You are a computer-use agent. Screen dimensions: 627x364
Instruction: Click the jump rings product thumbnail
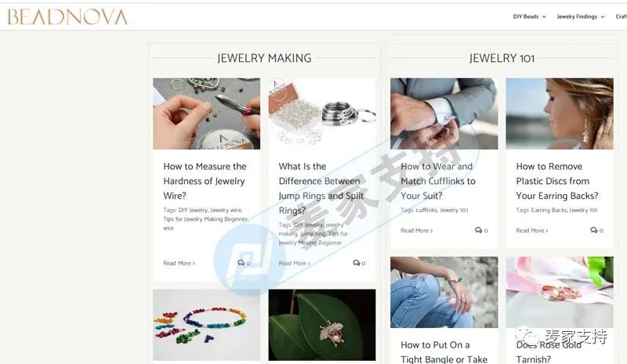322,114
